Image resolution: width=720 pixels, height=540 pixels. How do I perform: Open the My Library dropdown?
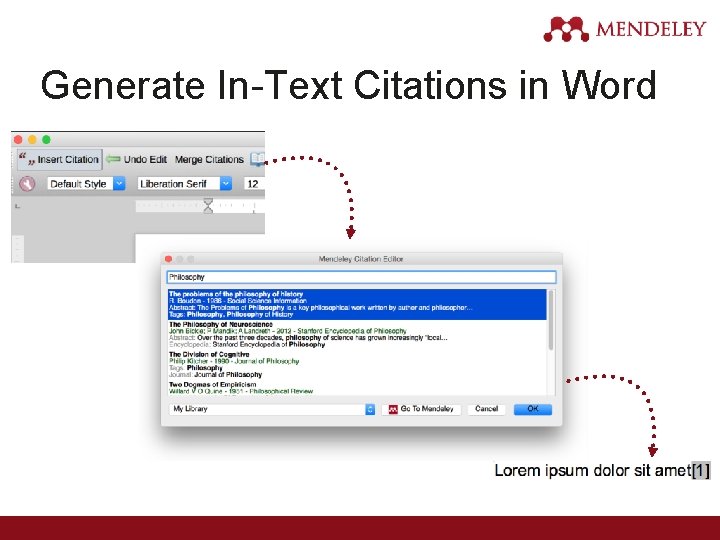click(273, 409)
